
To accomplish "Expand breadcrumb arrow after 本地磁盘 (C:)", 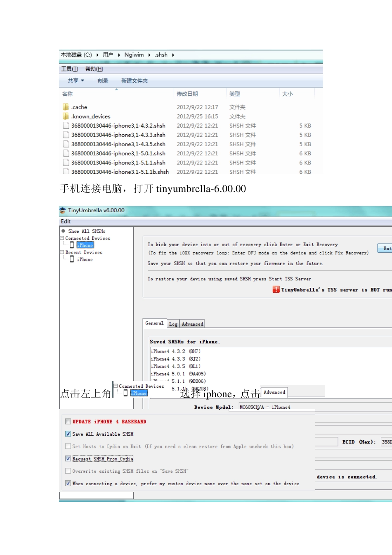I will [x=97, y=55].
